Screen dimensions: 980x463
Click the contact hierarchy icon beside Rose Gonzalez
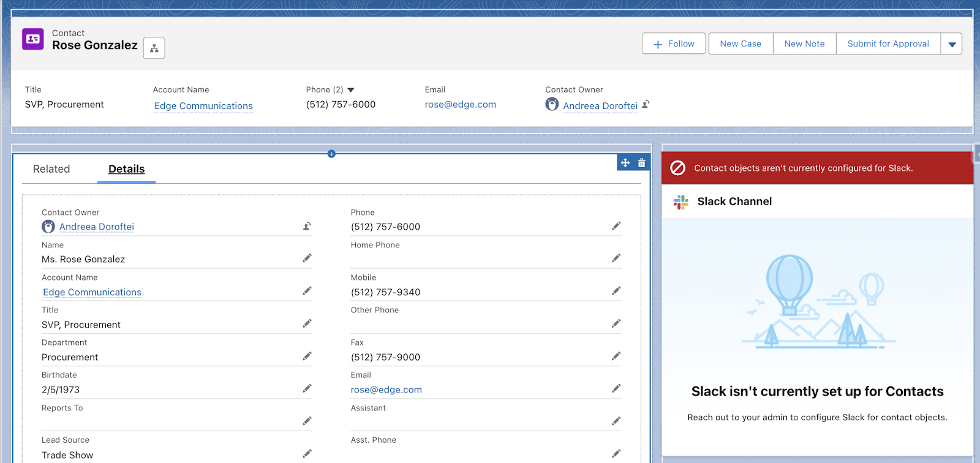(154, 48)
